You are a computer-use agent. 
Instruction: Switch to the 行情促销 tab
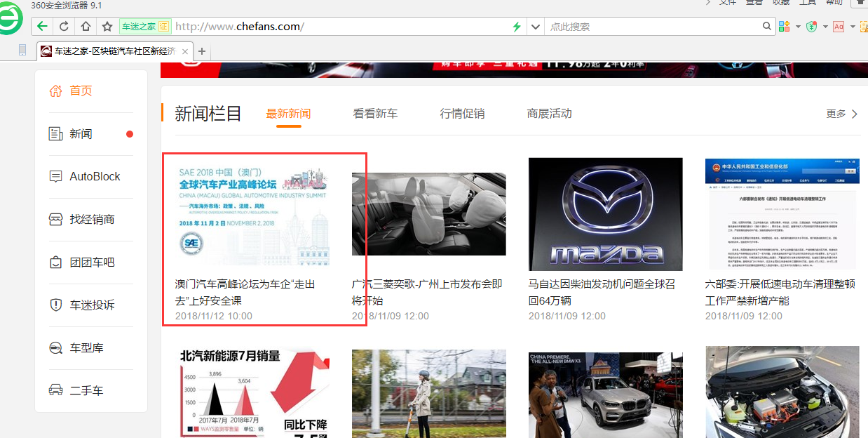click(x=462, y=114)
